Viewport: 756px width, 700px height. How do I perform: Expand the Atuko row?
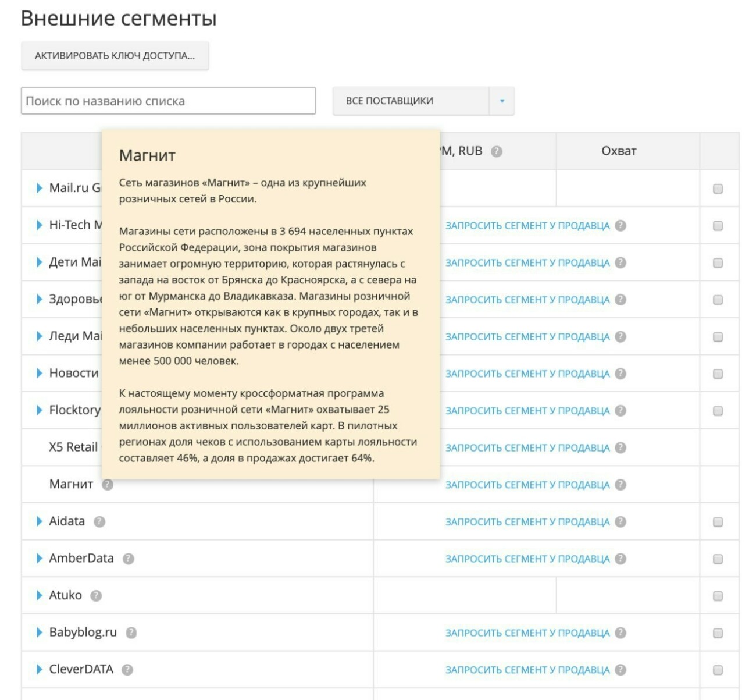pyautogui.click(x=39, y=595)
